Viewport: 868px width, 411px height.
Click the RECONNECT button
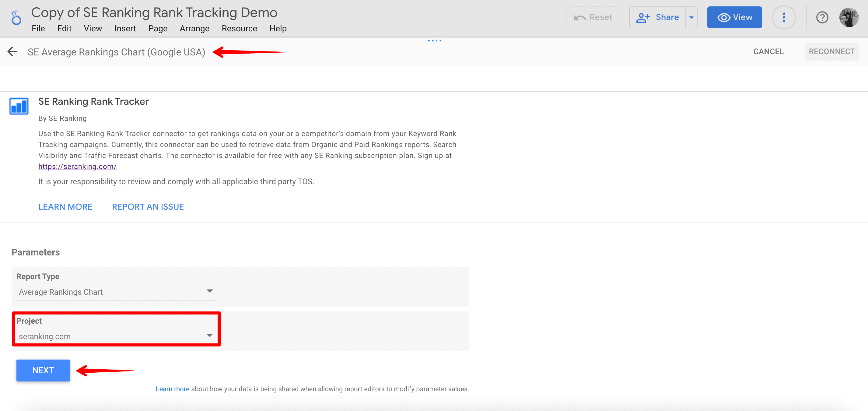pyautogui.click(x=831, y=51)
